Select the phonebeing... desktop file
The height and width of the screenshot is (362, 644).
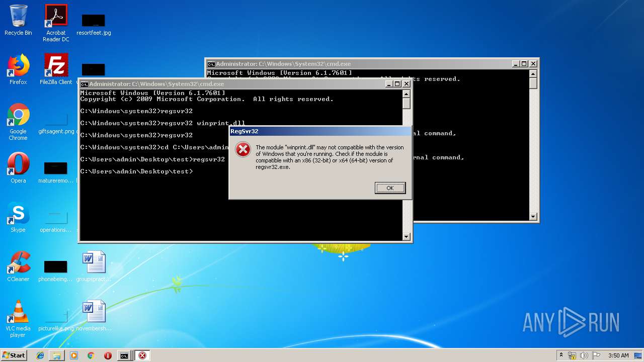tap(56, 270)
